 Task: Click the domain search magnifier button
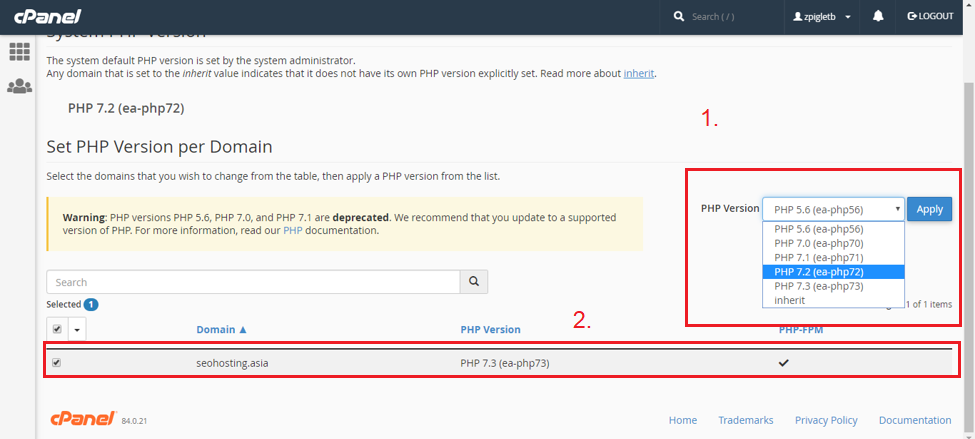[x=474, y=282]
